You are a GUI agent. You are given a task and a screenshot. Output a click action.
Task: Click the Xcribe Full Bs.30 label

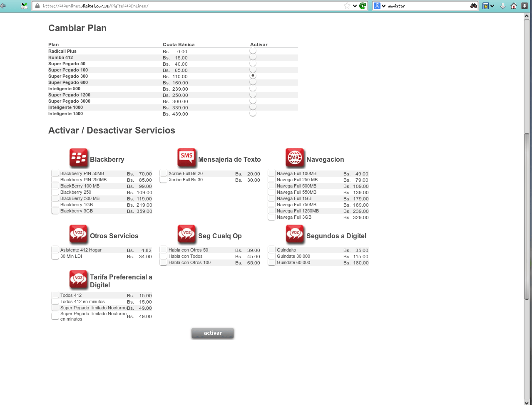point(186,180)
